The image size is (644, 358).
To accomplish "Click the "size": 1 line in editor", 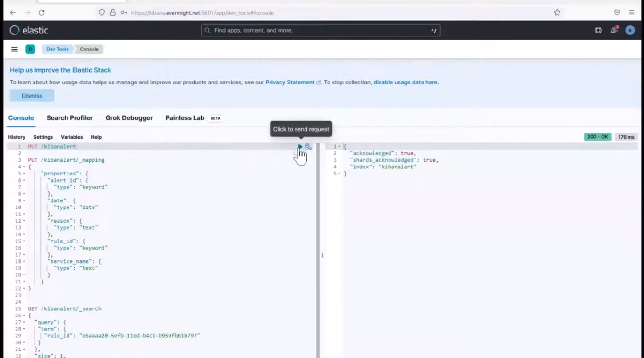I will (x=50, y=355).
